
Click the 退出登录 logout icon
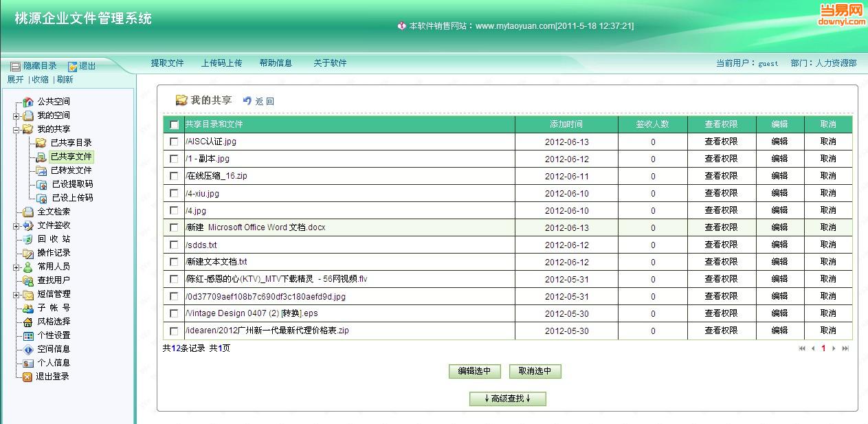coord(28,377)
